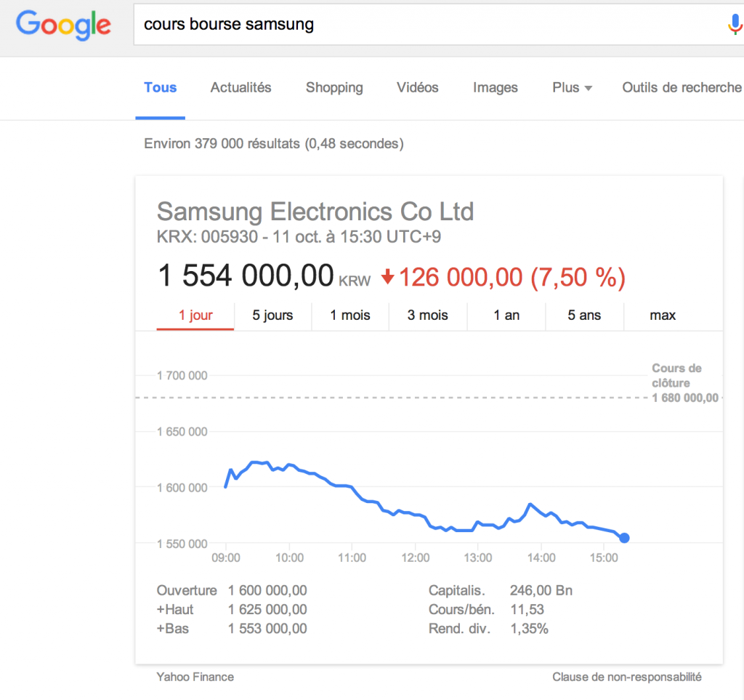This screenshot has height=700, width=744.
Task: Show the 1 mois stock chart
Action: pyautogui.click(x=350, y=315)
